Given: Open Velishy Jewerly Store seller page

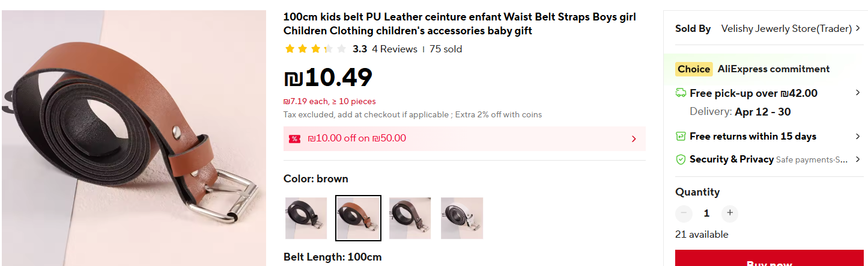Looking at the screenshot, I should pyautogui.click(x=786, y=28).
